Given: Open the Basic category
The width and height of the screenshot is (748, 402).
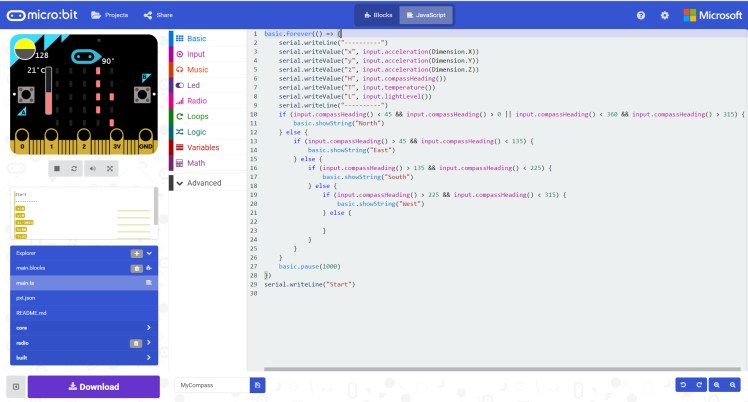Looking at the screenshot, I should [208, 39].
